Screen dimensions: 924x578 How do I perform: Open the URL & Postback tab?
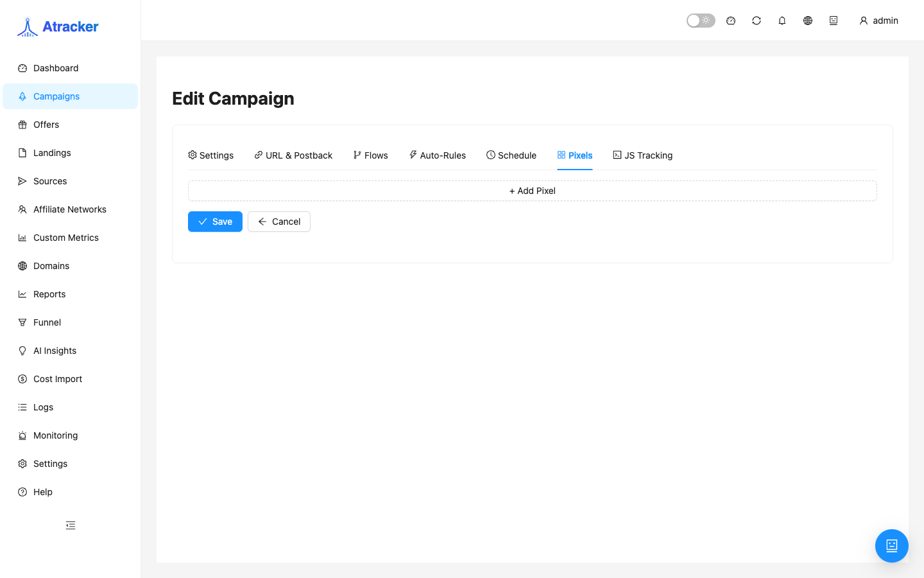pyautogui.click(x=293, y=155)
